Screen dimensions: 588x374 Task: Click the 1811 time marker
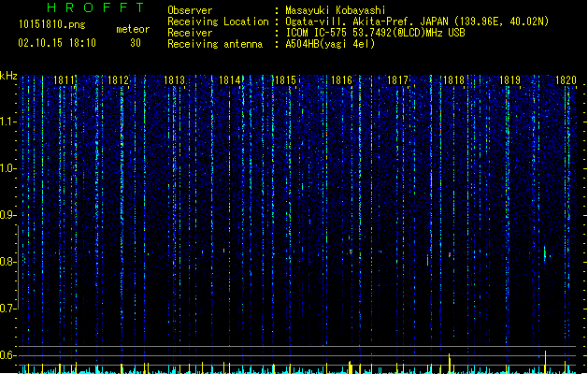pos(64,80)
